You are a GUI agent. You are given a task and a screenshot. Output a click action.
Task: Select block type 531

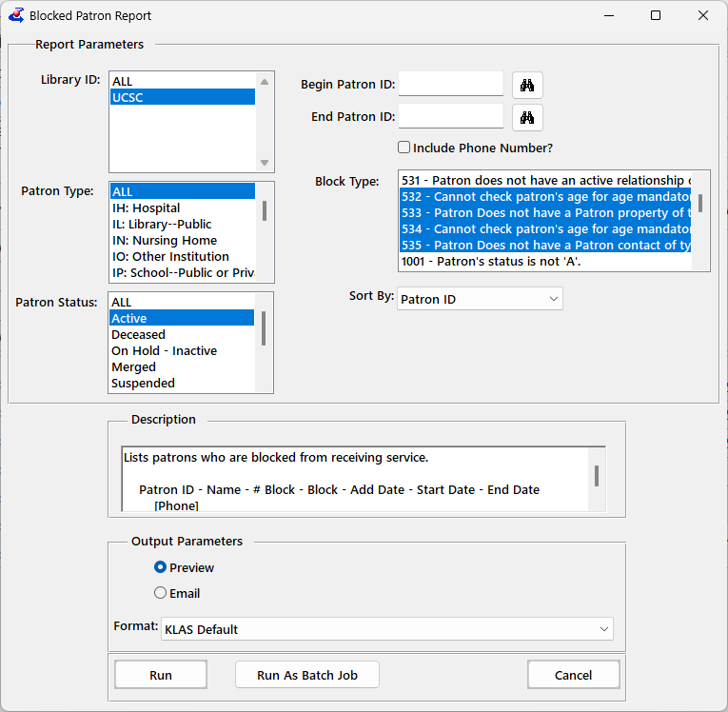[545, 180]
